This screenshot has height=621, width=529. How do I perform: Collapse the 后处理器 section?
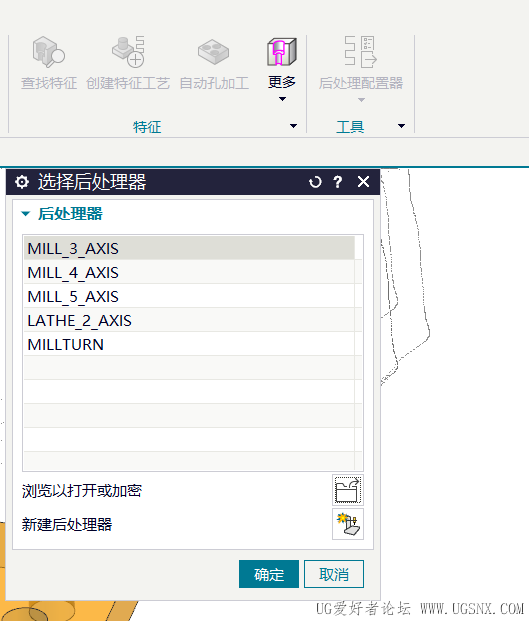26,214
